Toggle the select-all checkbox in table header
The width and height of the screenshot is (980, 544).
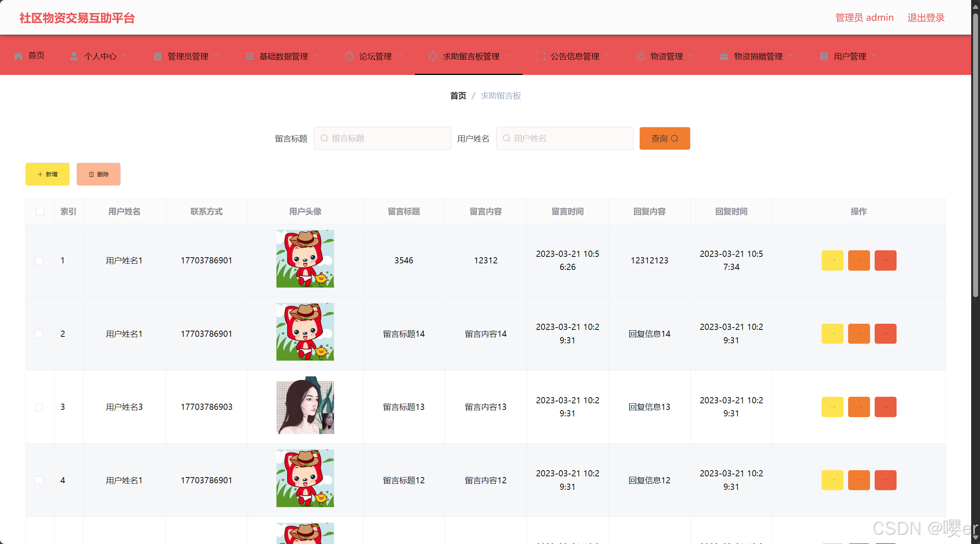click(40, 211)
